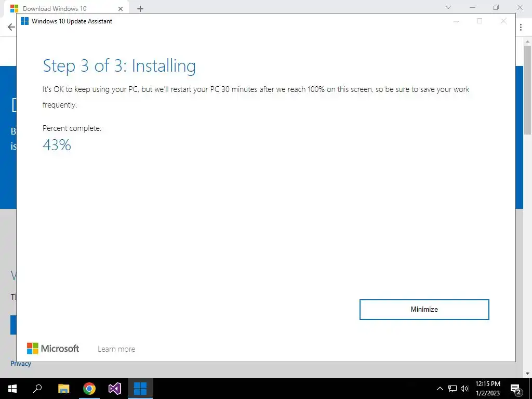532x399 pixels.
Task: Click the Update Assistant title bar Windows icon
Action: point(25,21)
